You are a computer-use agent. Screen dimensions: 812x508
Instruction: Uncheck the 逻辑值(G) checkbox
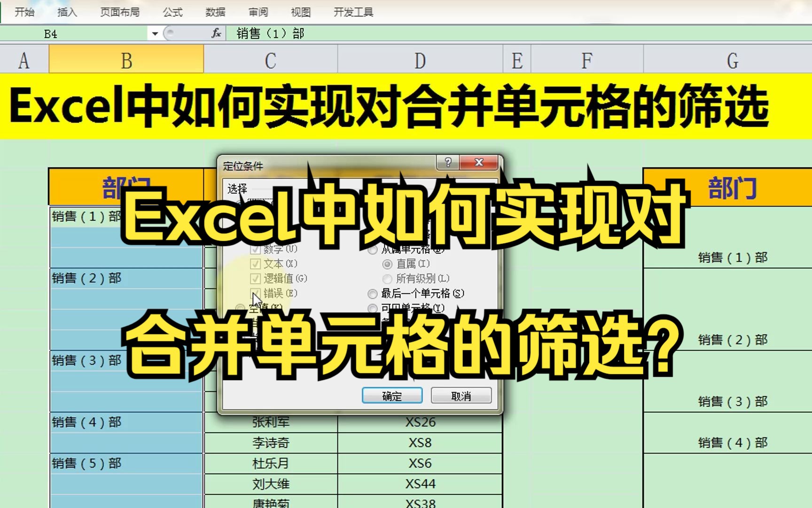tap(255, 278)
